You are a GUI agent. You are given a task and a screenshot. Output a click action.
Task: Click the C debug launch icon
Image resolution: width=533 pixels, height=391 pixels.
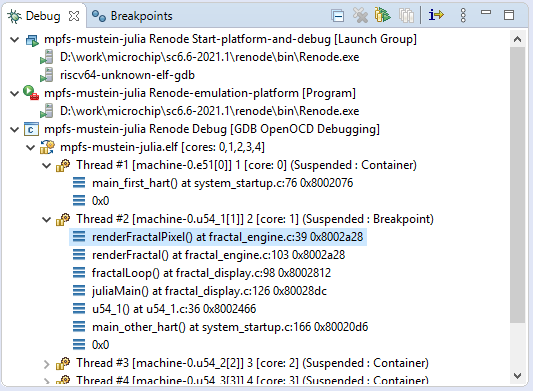(x=31, y=130)
